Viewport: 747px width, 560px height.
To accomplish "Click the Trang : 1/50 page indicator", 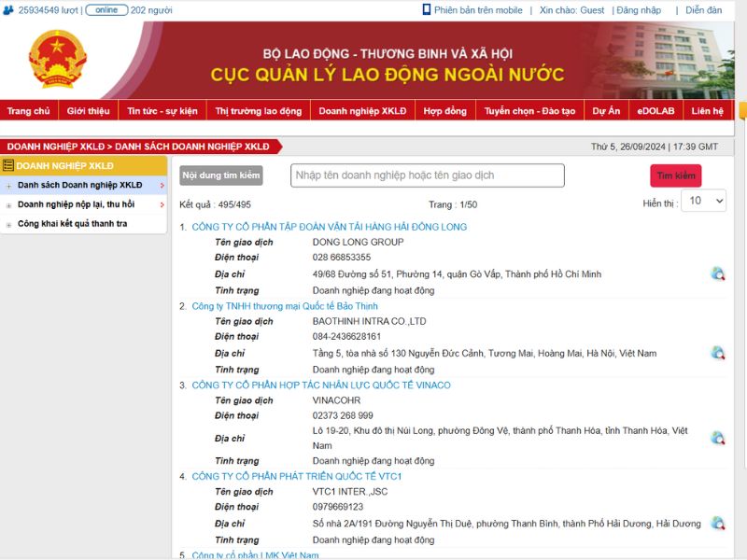I will [453, 204].
